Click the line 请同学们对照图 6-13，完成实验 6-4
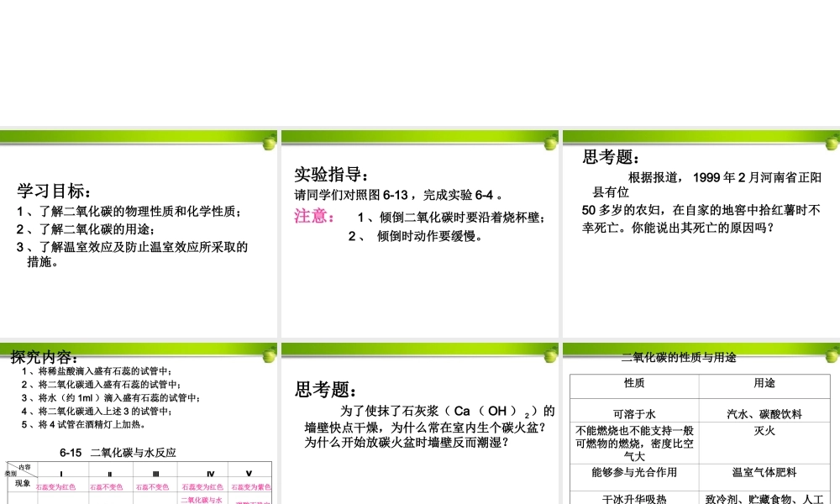840x504 pixels. (398, 195)
